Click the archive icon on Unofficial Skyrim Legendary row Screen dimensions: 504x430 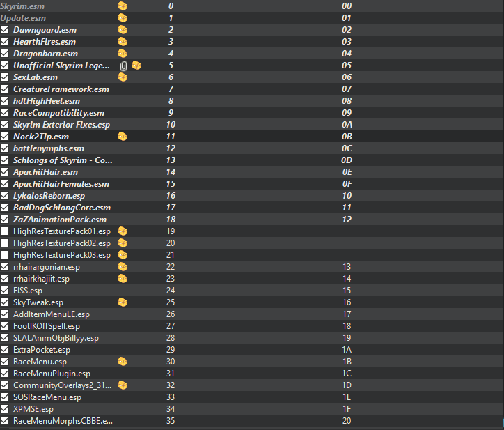(136, 66)
